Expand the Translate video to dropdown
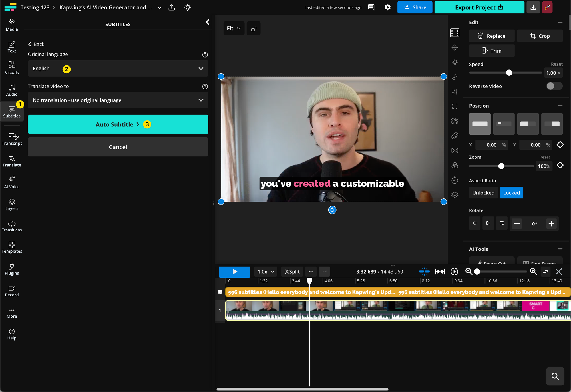The height and width of the screenshot is (392, 571). point(118,100)
